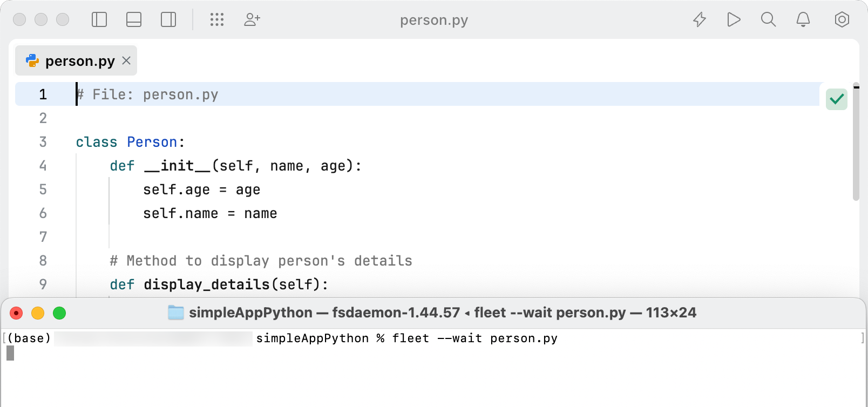Screen dimensions: 868x407
Task: Toggle the bottom panel
Action: click(x=134, y=20)
